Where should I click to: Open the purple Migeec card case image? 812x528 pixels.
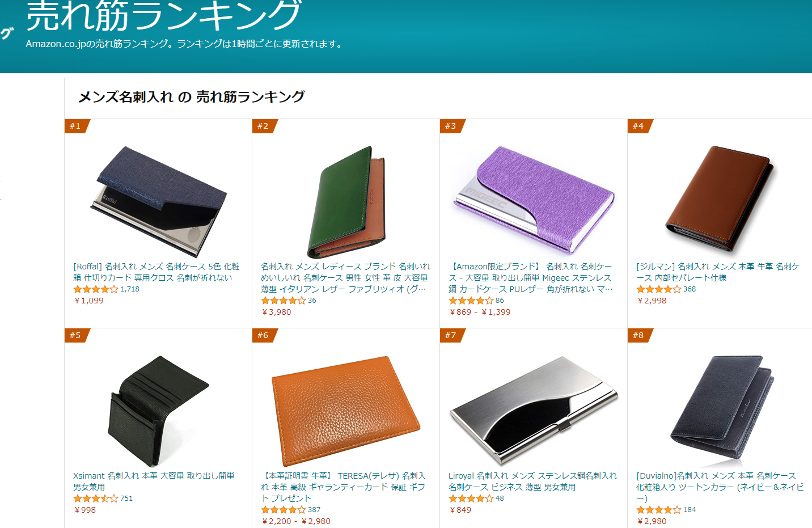tap(534, 200)
